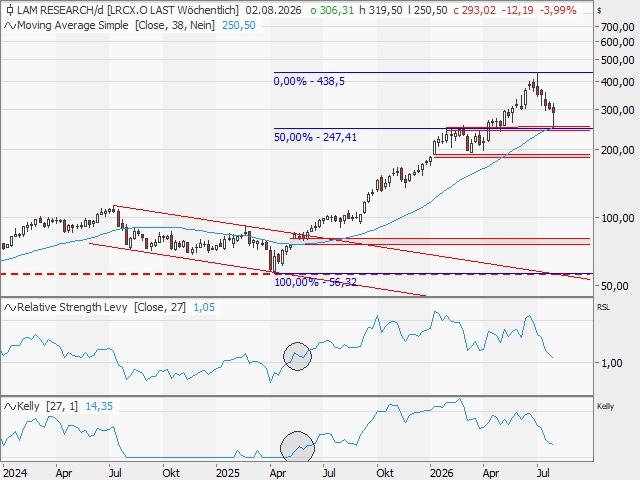Click the 1,00 RSL axis label
The image size is (640, 480).
(611, 363)
